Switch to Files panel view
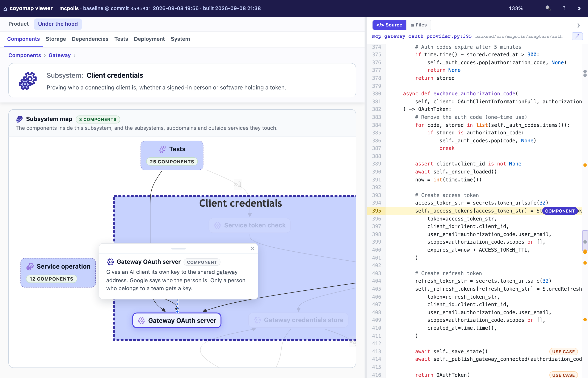The image size is (588, 378). [x=418, y=25]
